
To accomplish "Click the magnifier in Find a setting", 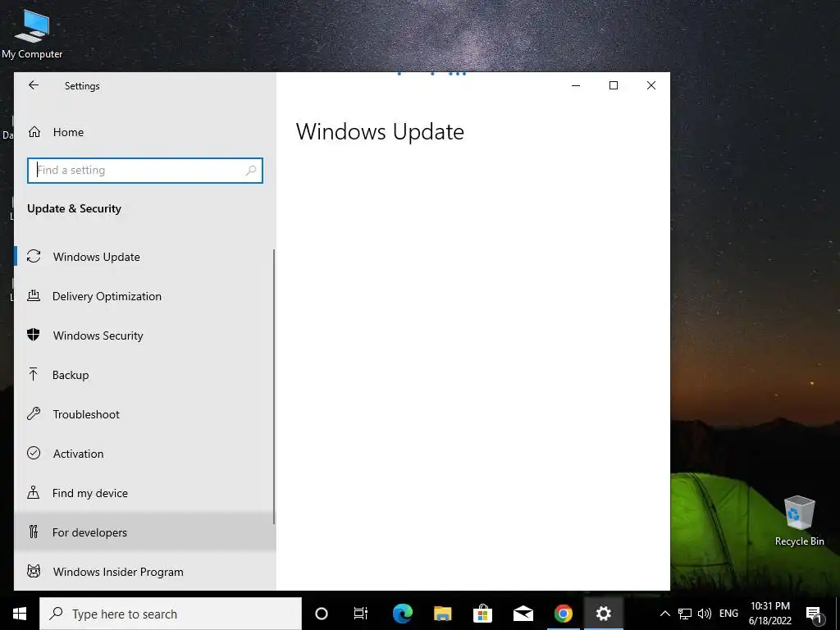I will click(x=251, y=171).
